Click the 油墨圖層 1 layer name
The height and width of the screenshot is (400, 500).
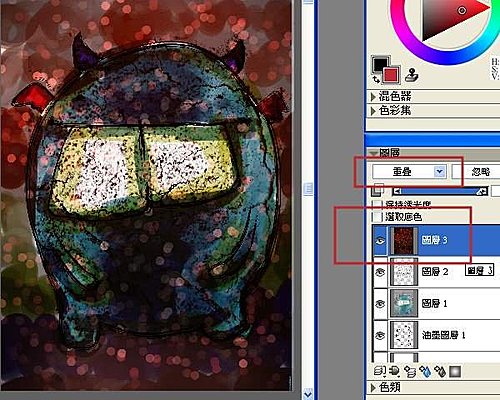coord(443,335)
